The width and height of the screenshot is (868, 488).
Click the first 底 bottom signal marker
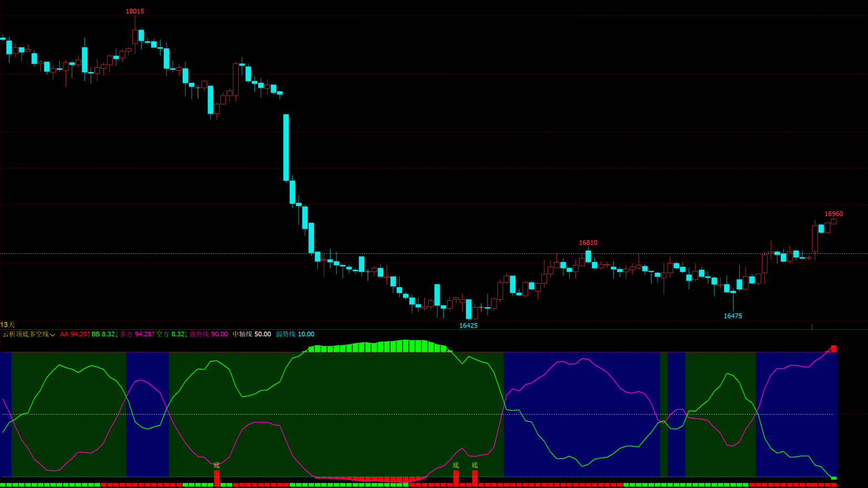click(x=217, y=465)
